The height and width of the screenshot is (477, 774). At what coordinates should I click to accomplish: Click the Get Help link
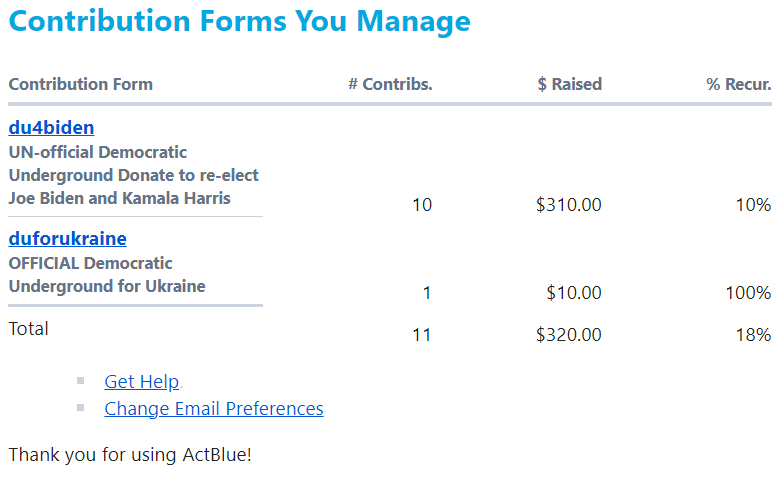(x=141, y=381)
